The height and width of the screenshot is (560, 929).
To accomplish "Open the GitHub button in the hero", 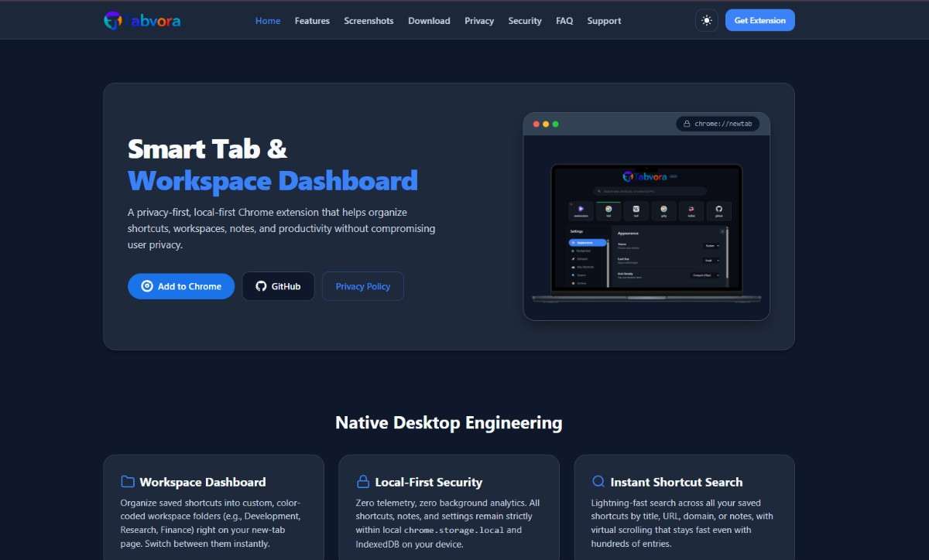I will (x=278, y=286).
